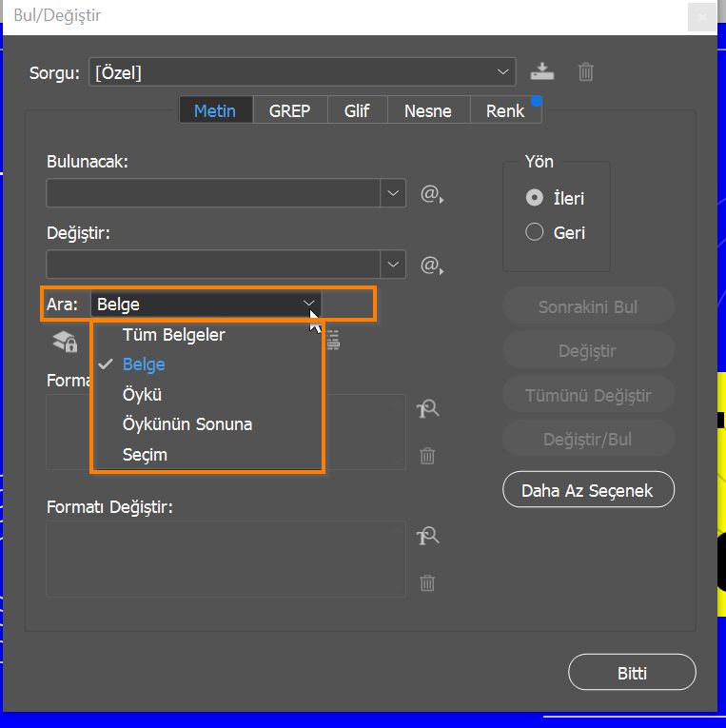
Task: Switch to the Metin tab
Action: point(215,110)
